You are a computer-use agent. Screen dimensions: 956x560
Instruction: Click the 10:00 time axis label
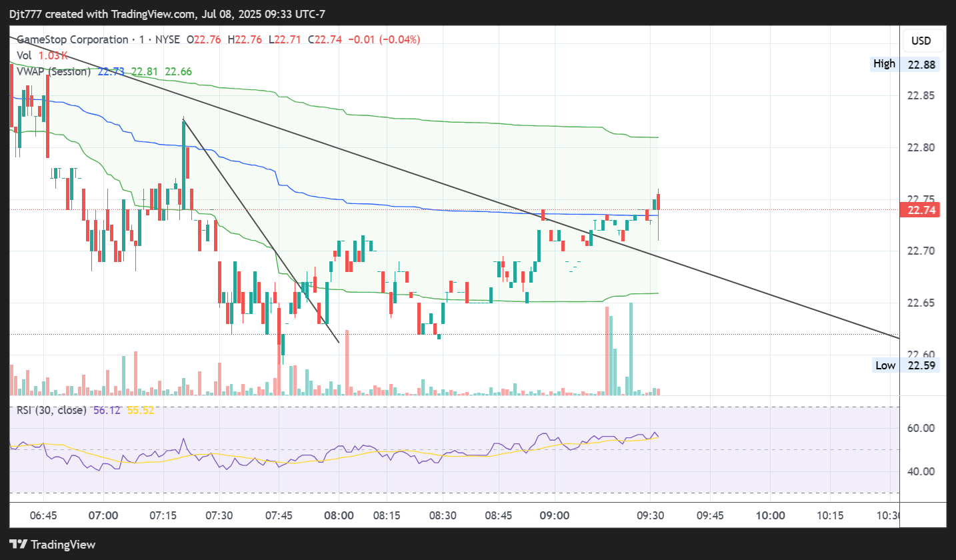769,515
